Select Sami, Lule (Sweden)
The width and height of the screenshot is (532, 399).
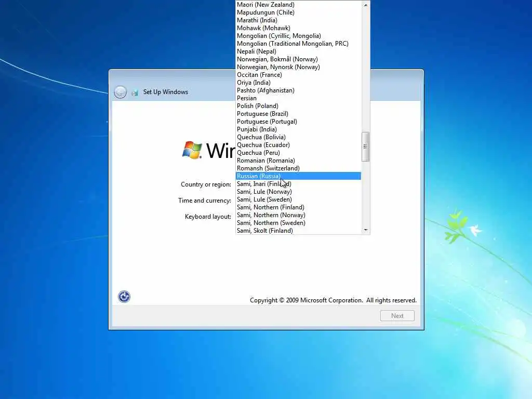point(298,200)
